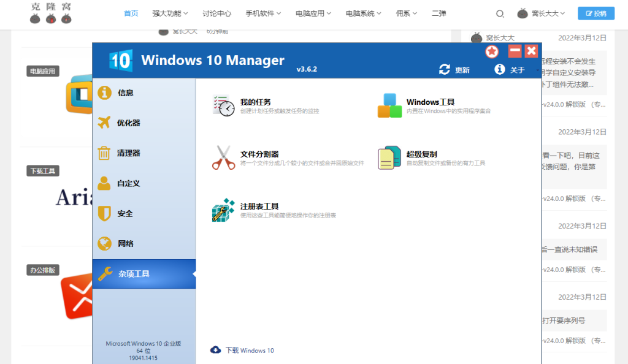Minimize the Windows 10 Manager window

click(x=515, y=51)
